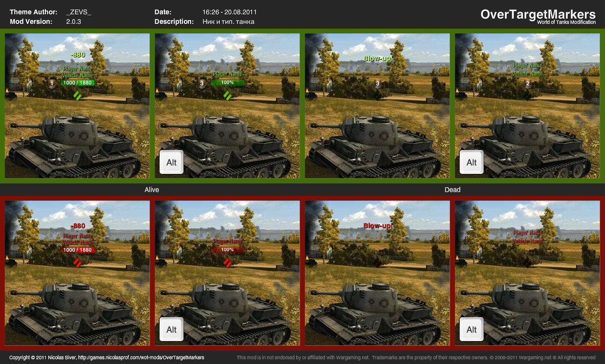Viewport: 605px width, 364px height.
Task: Select the green 1000 / 1880 health bar
Action: (x=77, y=83)
